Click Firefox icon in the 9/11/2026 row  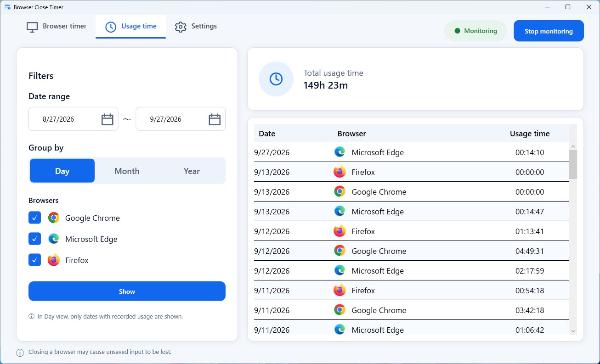[x=340, y=290]
